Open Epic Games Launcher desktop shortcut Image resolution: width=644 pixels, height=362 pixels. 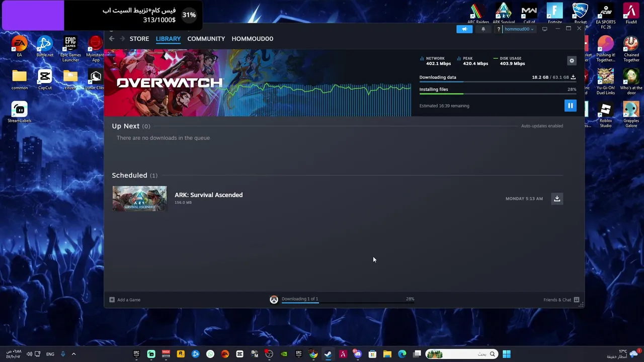click(70, 49)
